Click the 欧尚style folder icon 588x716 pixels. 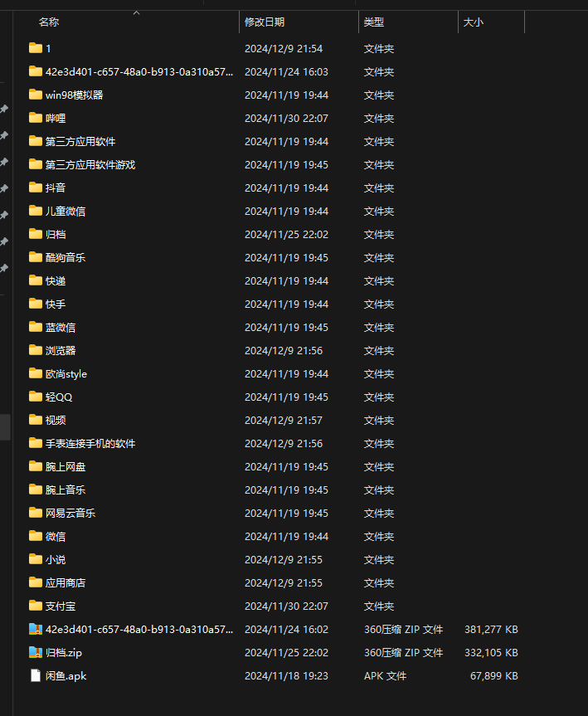click(35, 373)
